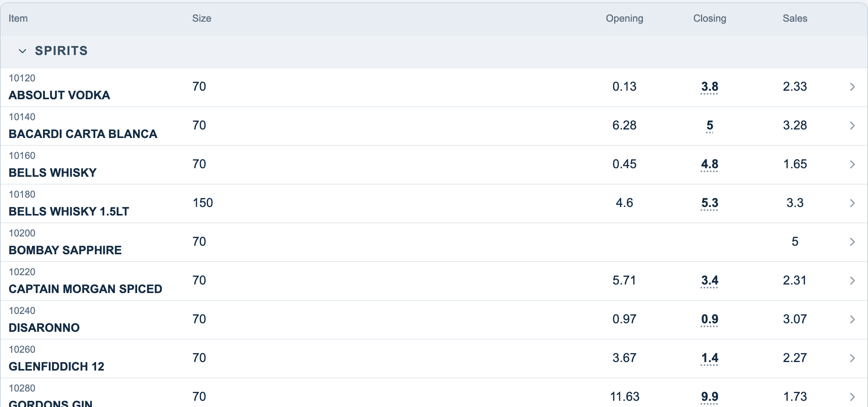The width and height of the screenshot is (868, 407).
Task: Select ABSOLUT VODKA item name
Action: 59,95
